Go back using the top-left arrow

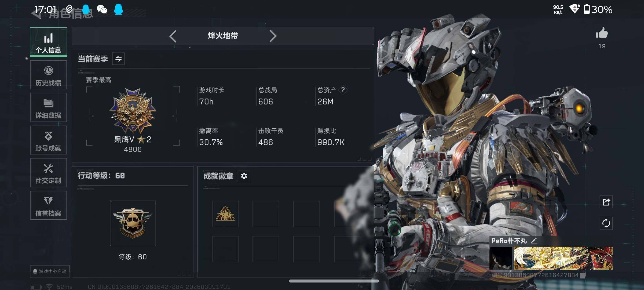click(36, 14)
